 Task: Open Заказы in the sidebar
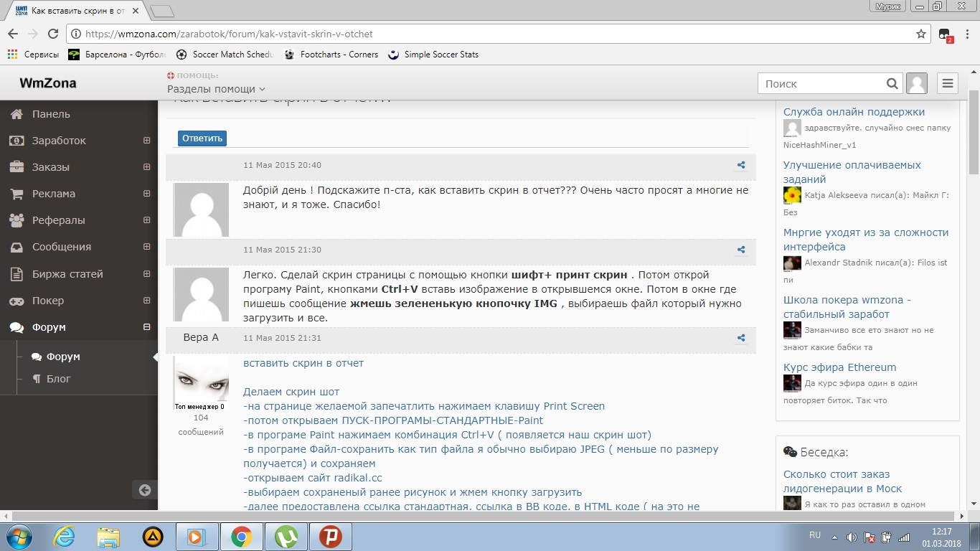[50, 167]
